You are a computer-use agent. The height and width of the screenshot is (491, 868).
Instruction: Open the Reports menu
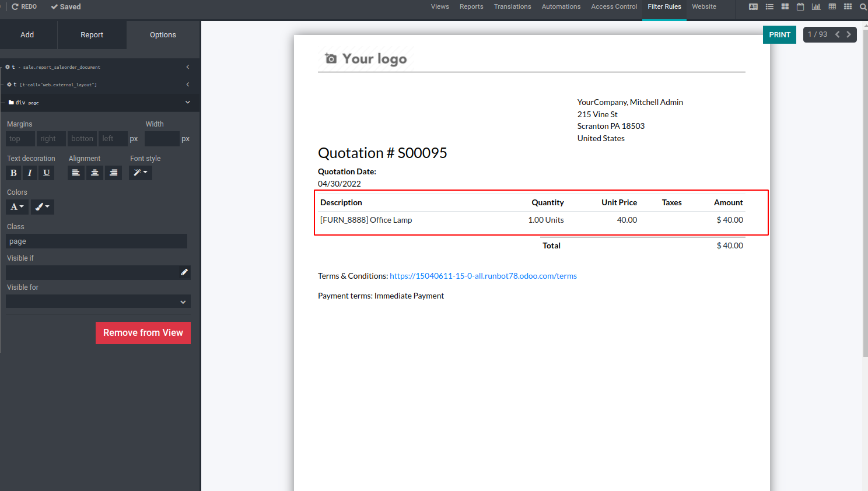pyautogui.click(x=471, y=7)
